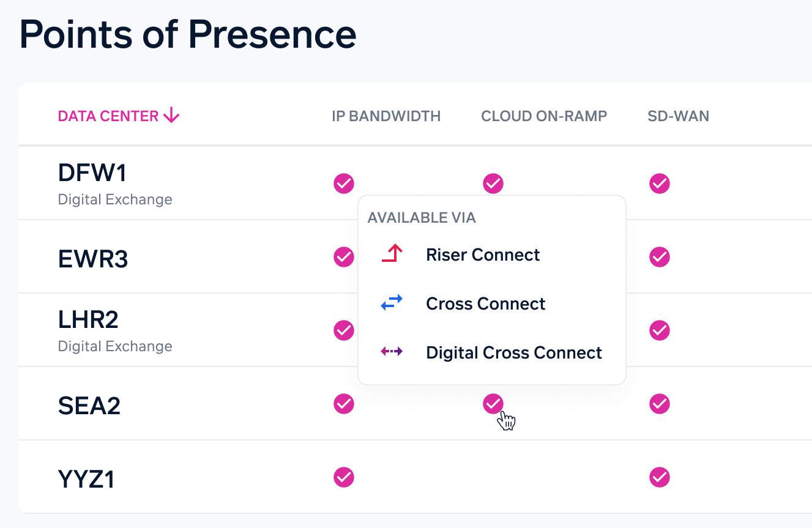The height and width of the screenshot is (528, 812).
Task: Click the Cross Connect blue arrows icon
Action: pos(392,303)
